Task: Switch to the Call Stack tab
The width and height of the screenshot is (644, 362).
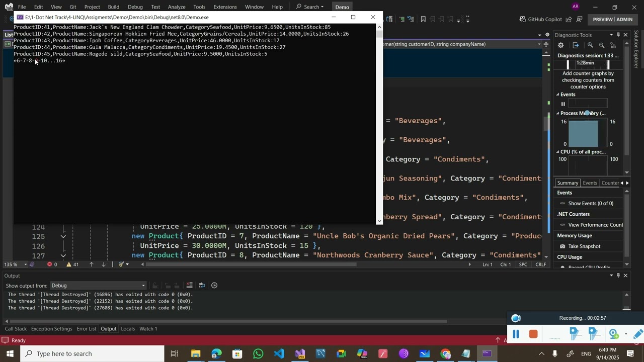Action: click(x=16, y=329)
